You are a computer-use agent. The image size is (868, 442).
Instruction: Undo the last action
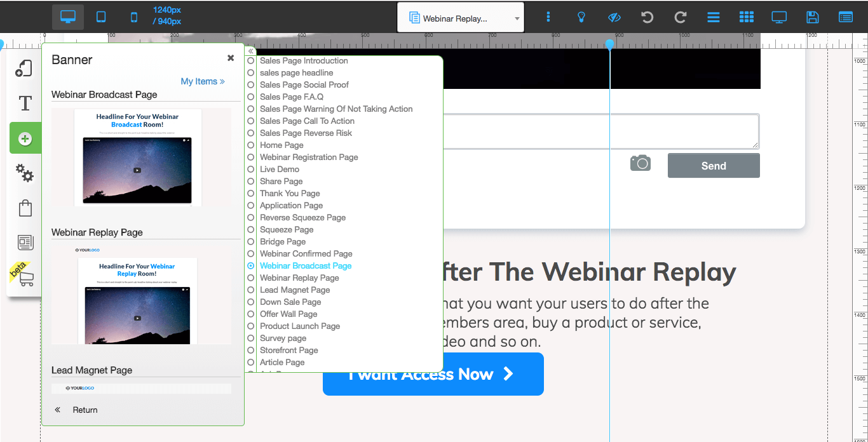coord(647,17)
